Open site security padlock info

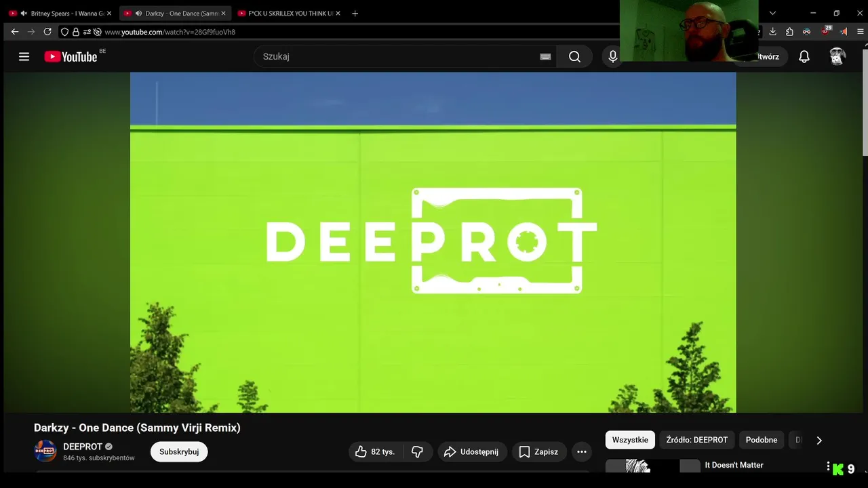(75, 32)
